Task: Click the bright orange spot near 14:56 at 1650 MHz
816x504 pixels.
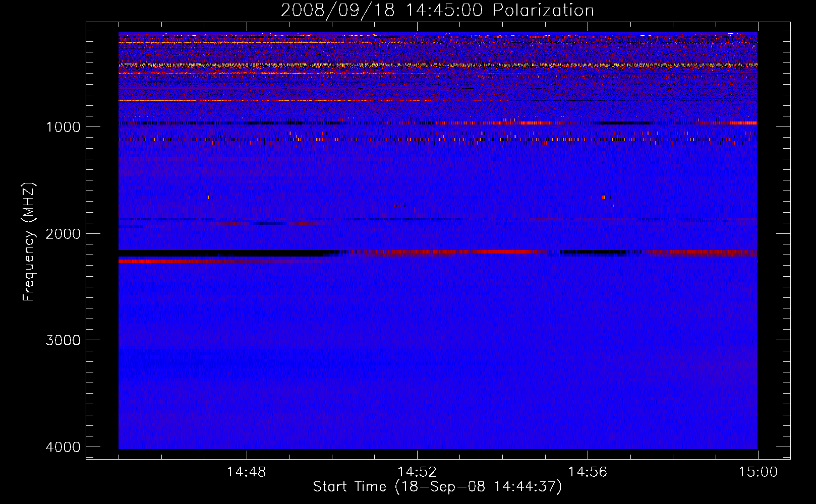Action: click(x=603, y=198)
